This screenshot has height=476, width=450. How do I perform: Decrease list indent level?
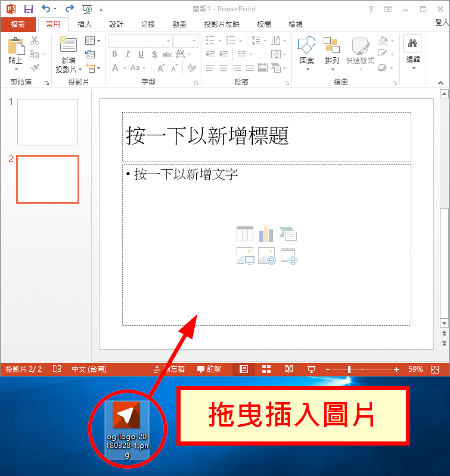(x=210, y=54)
